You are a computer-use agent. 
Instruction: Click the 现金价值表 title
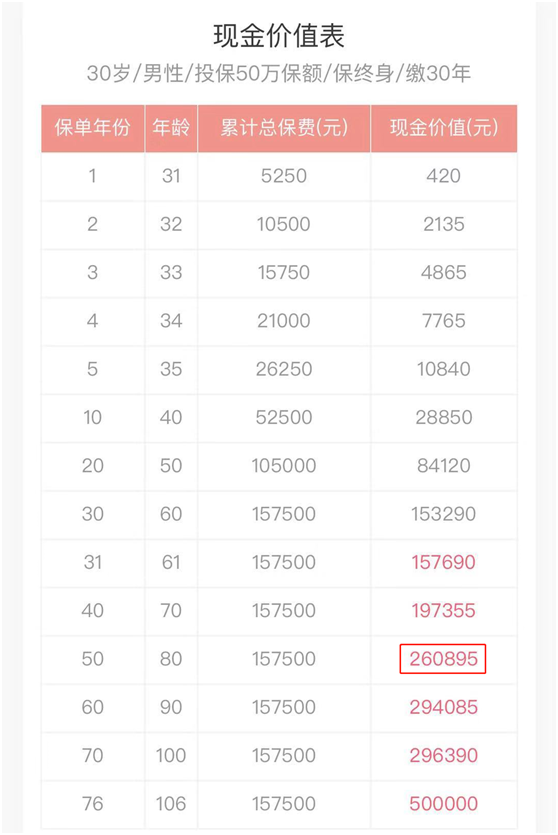(x=278, y=36)
